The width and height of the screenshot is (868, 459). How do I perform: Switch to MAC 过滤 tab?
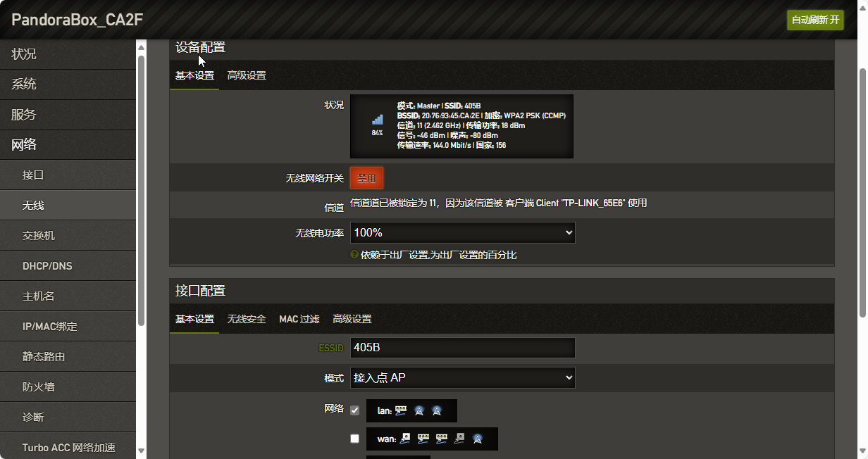pos(299,319)
